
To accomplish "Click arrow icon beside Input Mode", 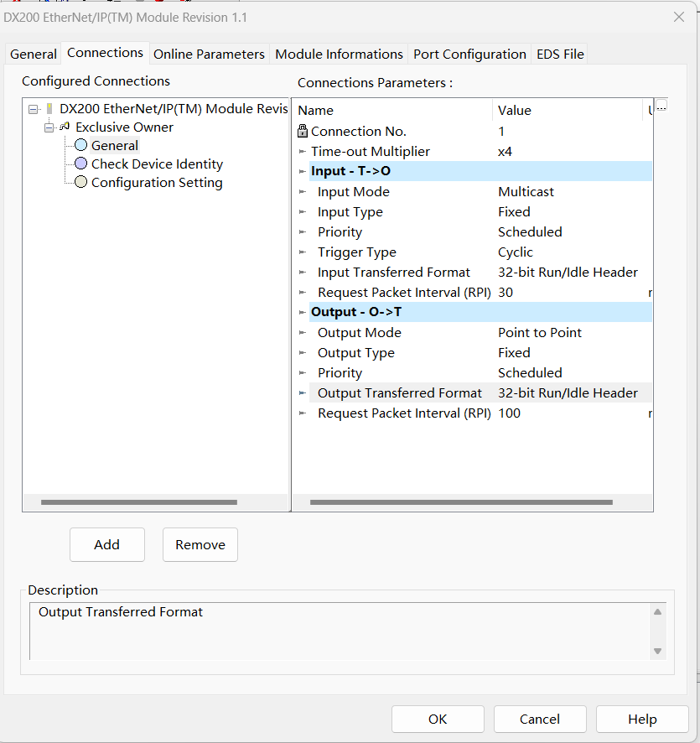I will pos(303,192).
